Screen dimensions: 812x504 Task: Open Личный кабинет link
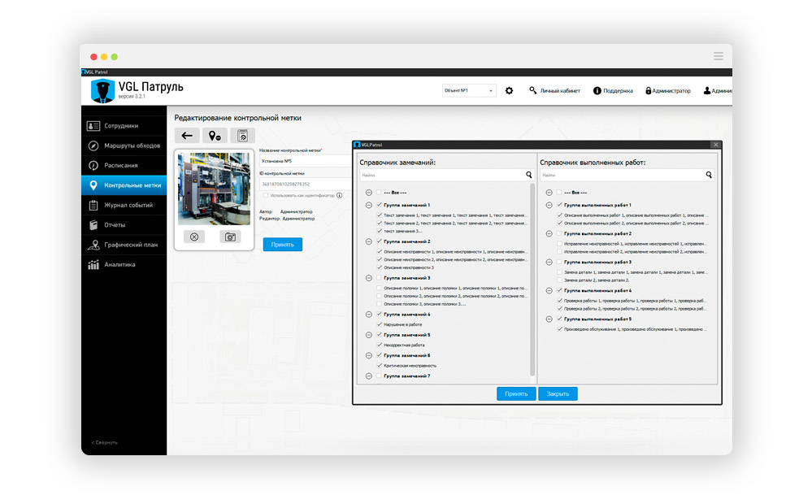[560, 91]
